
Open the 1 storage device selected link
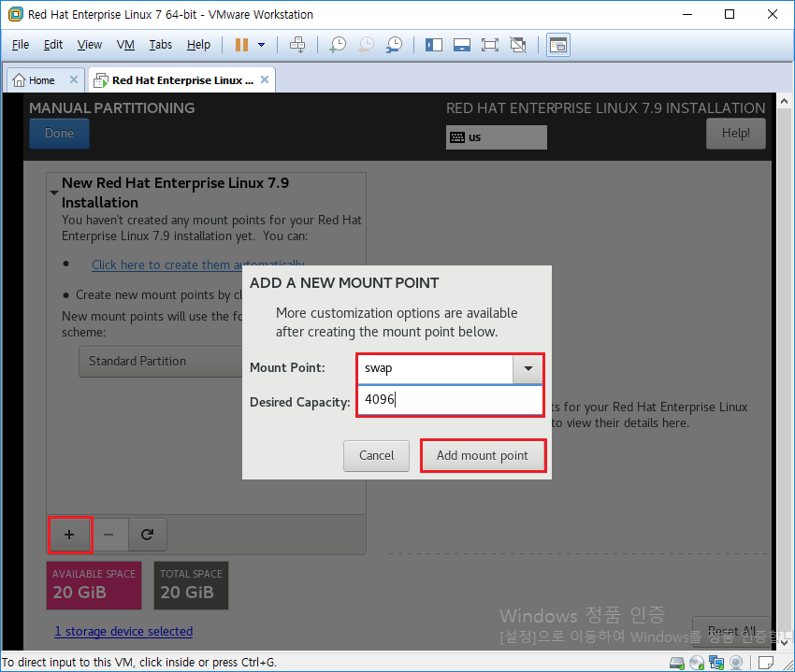pyautogui.click(x=123, y=632)
